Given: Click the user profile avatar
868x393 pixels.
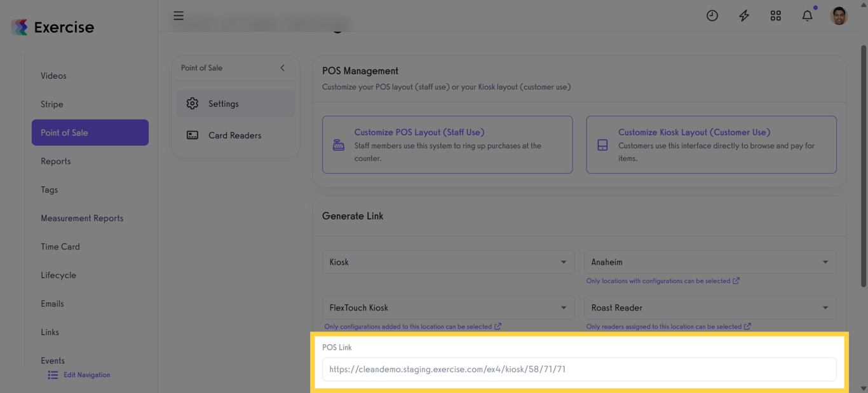Looking at the screenshot, I should 839,16.
